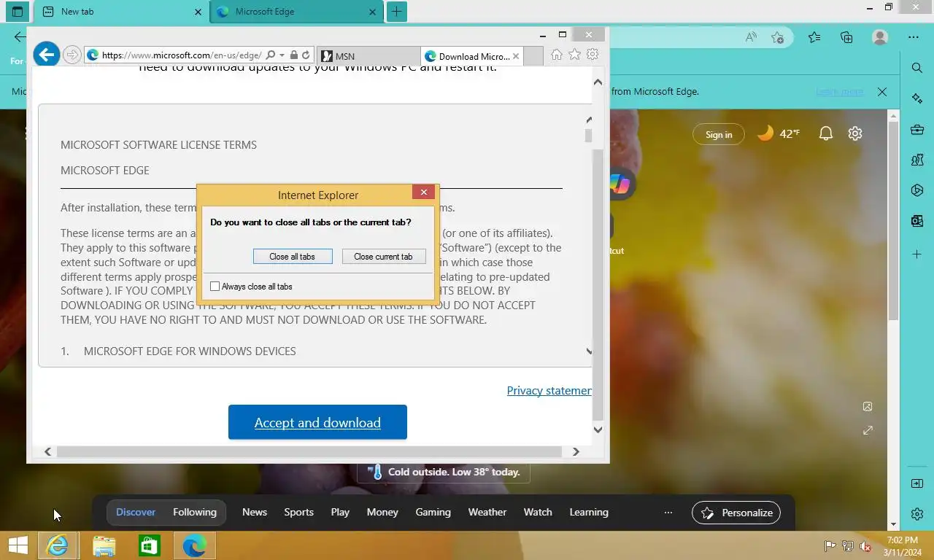The width and height of the screenshot is (934, 560).
Task: Go back in Internet Explorer
Action: 47,54
